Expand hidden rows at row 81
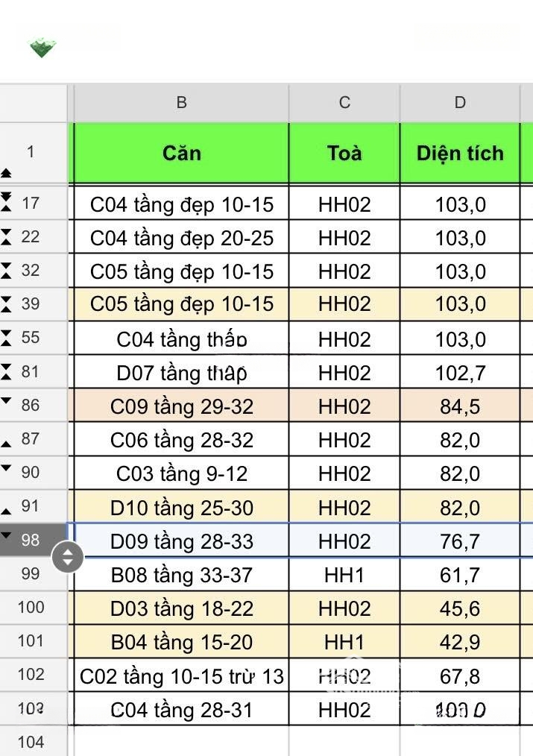Viewport: 533px width, 756px height. point(7,371)
